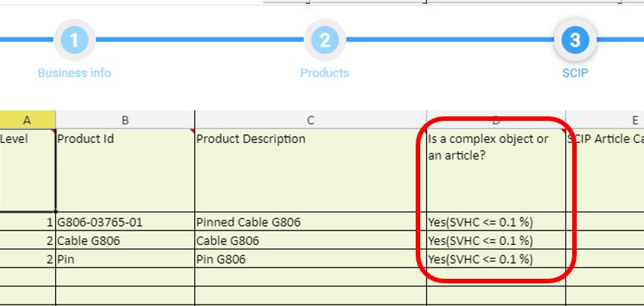
Task: Select column B header
Action: click(125, 120)
